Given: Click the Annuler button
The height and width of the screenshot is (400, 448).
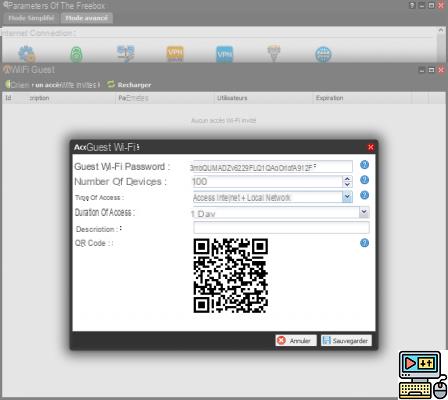Looking at the screenshot, I should [296, 340].
